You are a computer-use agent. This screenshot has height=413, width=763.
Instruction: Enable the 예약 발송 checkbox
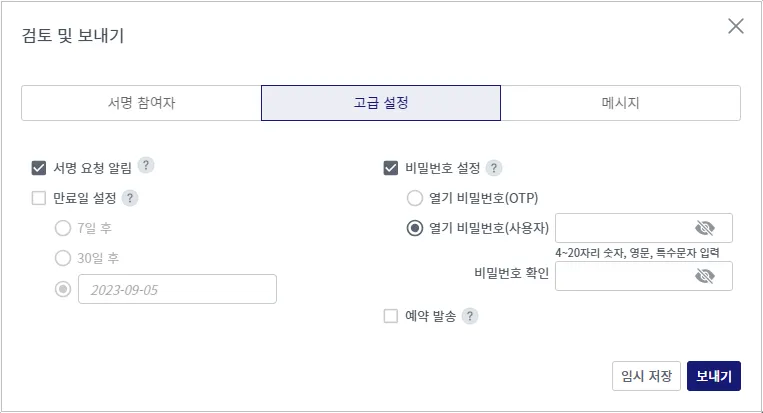pos(391,316)
